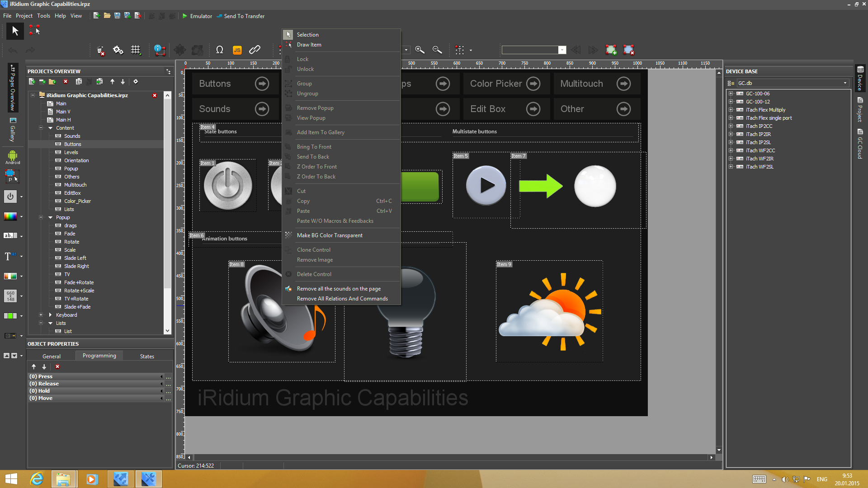The width and height of the screenshot is (868, 488).
Task: Click the zoom in magnifier icon
Action: (x=420, y=50)
